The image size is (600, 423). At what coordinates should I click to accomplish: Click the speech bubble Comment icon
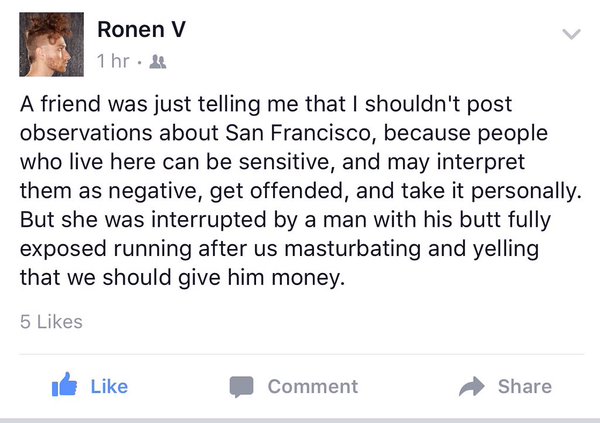click(241, 386)
